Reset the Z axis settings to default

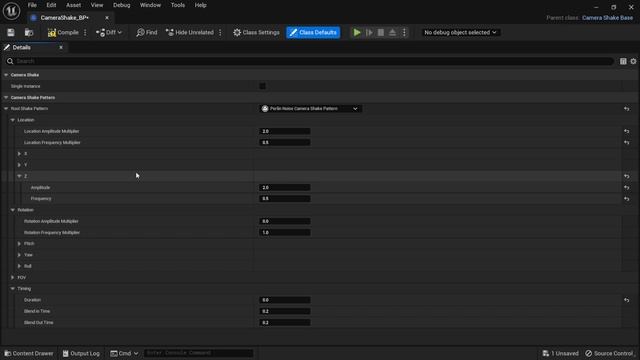tap(627, 176)
